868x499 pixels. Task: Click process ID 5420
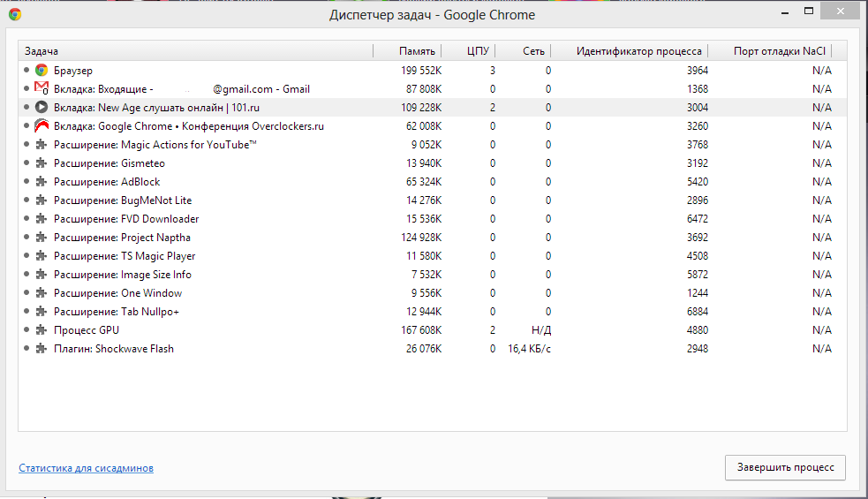[x=698, y=182]
